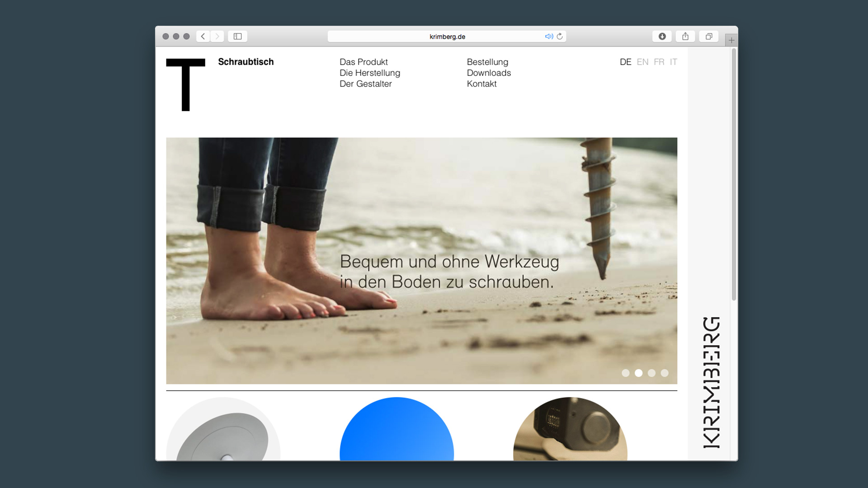Show all tabs overview button

[709, 36]
